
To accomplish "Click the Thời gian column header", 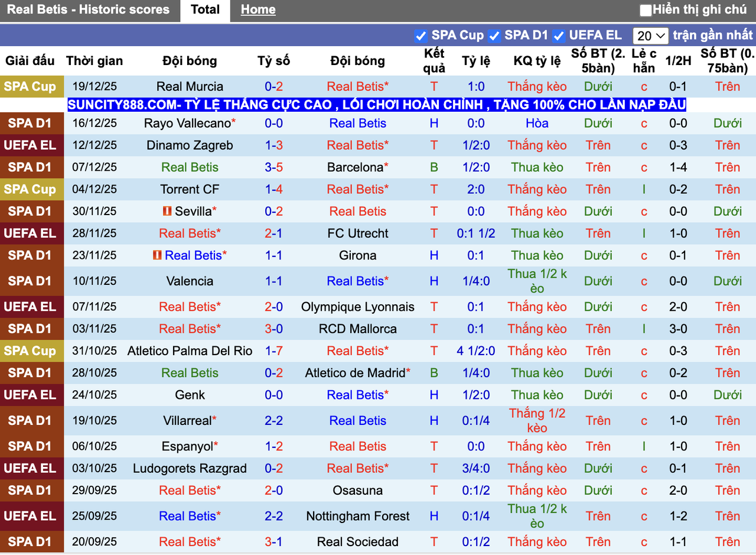I will [x=94, y=61].
